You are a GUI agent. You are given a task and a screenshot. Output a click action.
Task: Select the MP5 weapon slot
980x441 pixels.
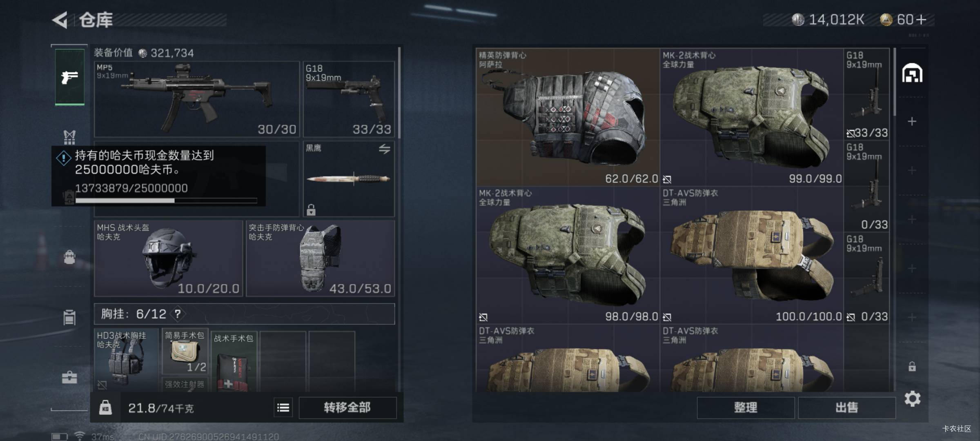[x=197, y=99]
